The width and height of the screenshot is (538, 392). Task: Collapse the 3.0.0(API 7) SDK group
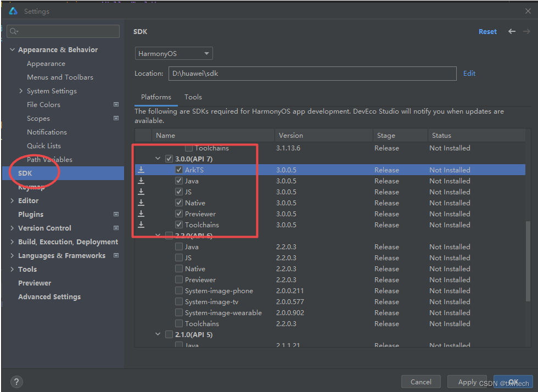[158, 159]
